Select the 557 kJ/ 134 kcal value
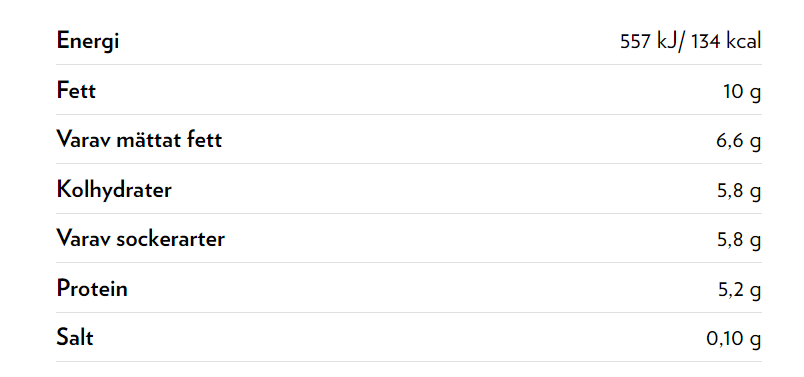The image size is (804, 377). pyautogui.click(x=691, y=42)
